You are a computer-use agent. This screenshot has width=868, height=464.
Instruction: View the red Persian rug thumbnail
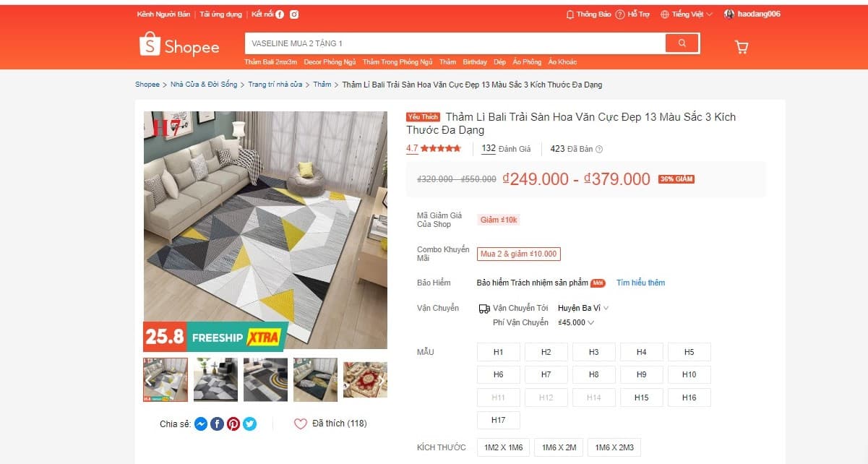coord(365,379)
